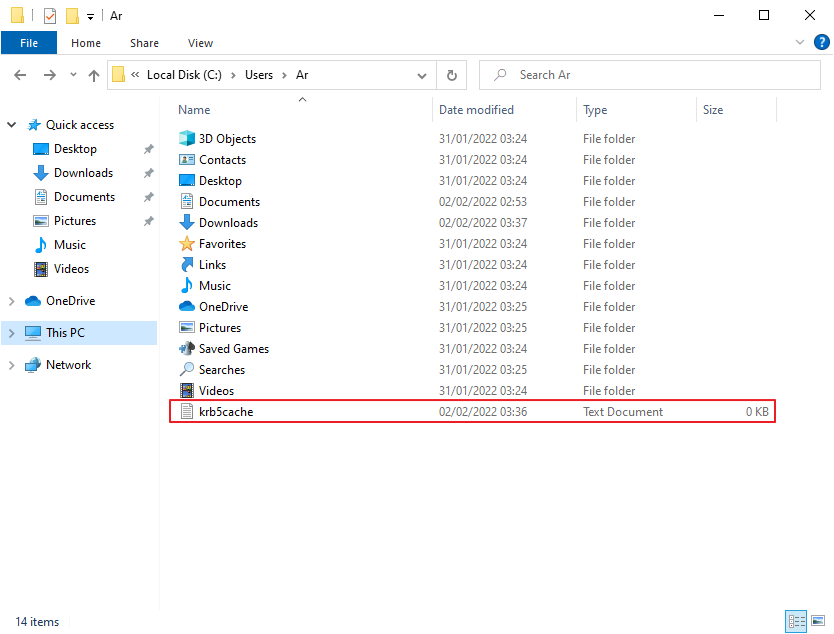Viewport: 834px width, 634px height.
Task: Open address bar history dropdown
Action: pos(421,75)
